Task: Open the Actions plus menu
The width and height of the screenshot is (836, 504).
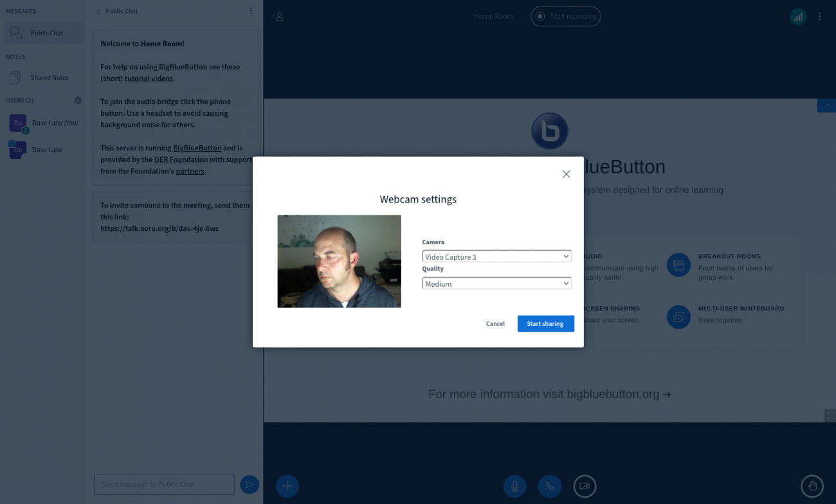Action: 287,486
